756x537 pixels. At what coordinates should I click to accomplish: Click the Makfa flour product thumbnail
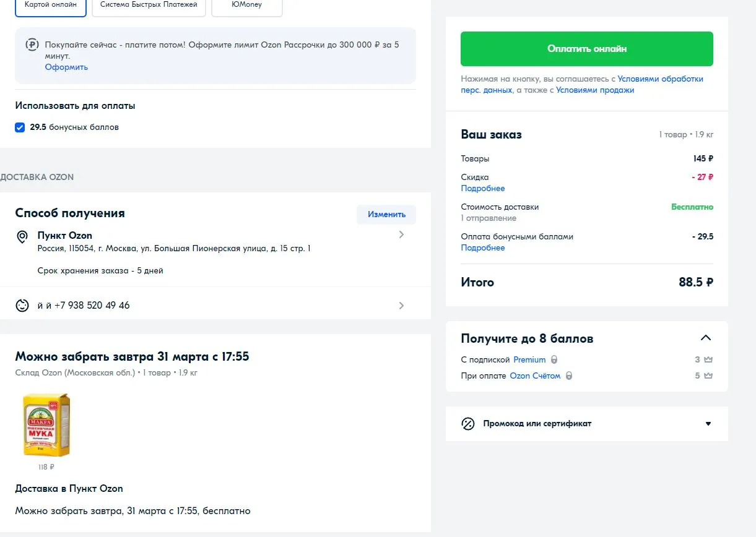pyautogui.click(x=46, y=425)
